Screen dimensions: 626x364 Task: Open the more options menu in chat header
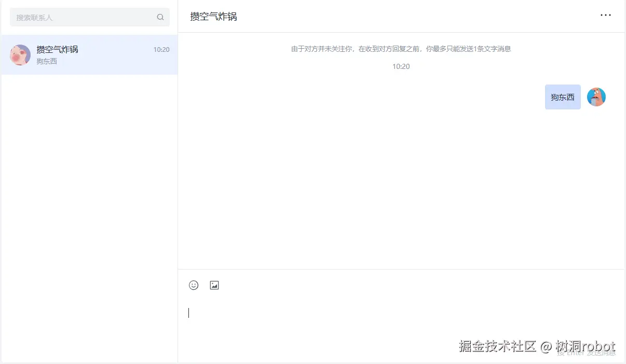606,15
